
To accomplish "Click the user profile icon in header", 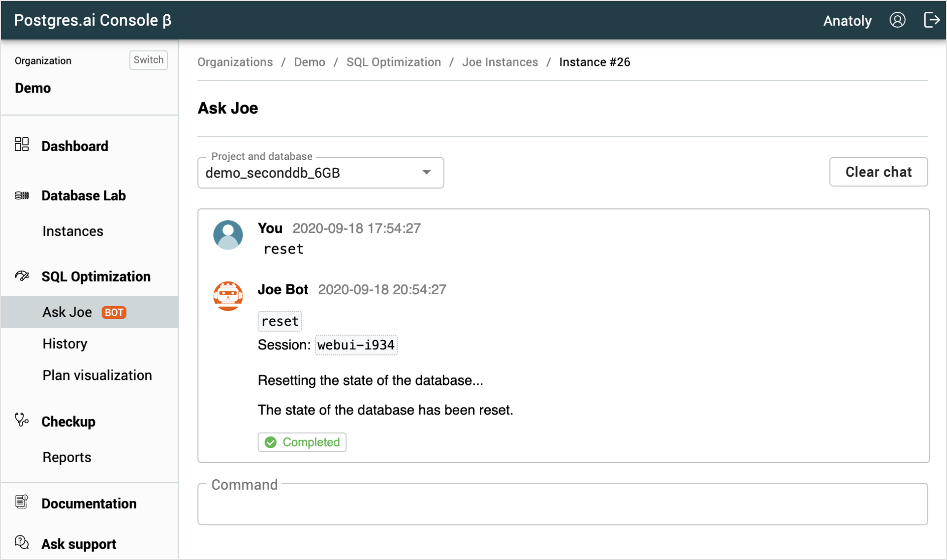I will click(x=897, y=20).
